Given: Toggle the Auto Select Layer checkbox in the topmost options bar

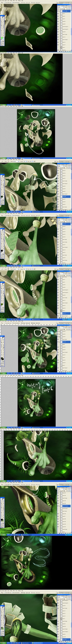Looking at the screenshot, I should pyautogui.click(x=6, y=3).
